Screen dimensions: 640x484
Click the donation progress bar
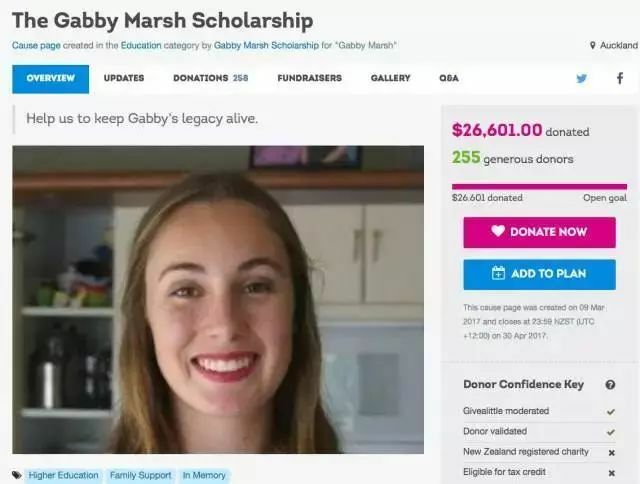[539, 187]
